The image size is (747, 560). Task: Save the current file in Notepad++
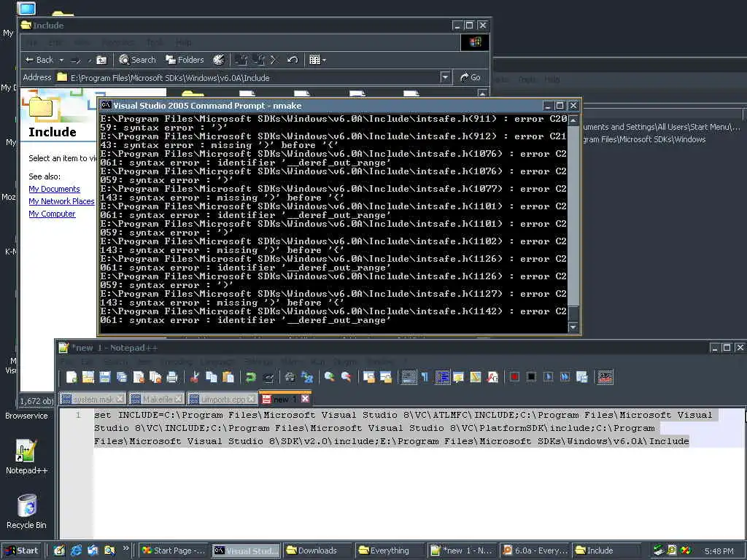105,378
